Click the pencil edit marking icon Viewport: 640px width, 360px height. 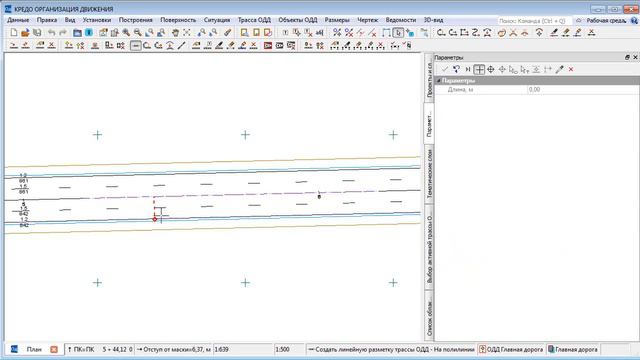(x=219, y=46)
